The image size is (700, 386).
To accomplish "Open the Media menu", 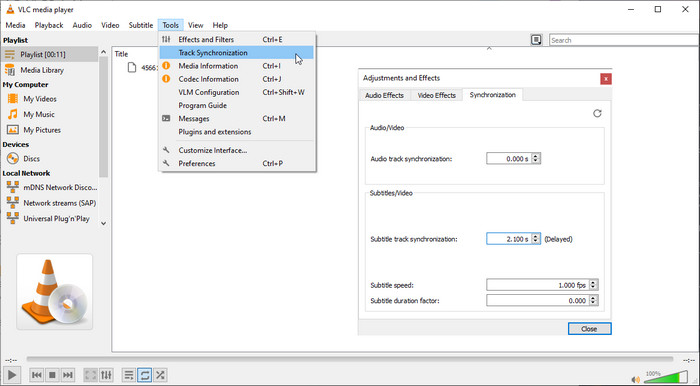I will (x=16, y=25).
